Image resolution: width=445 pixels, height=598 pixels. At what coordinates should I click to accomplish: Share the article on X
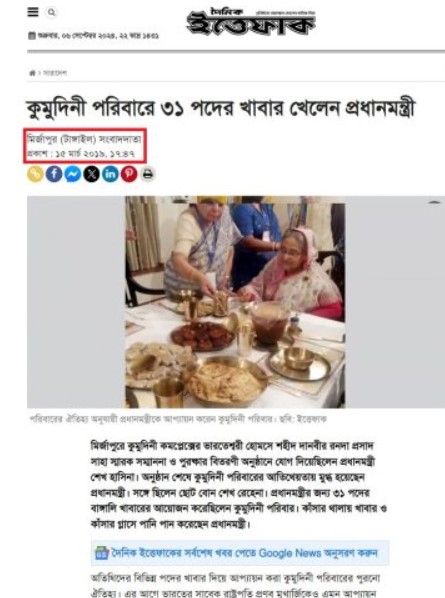tap(92, 174)
